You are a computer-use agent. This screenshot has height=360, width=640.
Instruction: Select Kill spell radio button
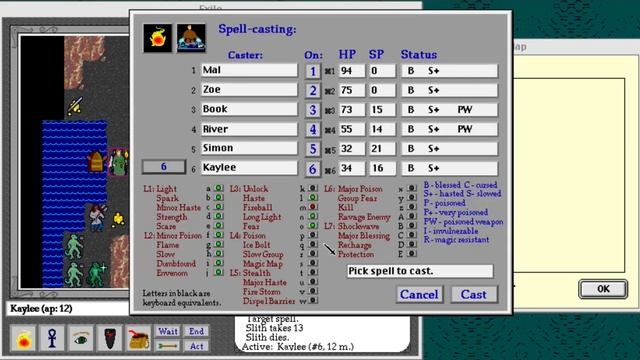411,207
